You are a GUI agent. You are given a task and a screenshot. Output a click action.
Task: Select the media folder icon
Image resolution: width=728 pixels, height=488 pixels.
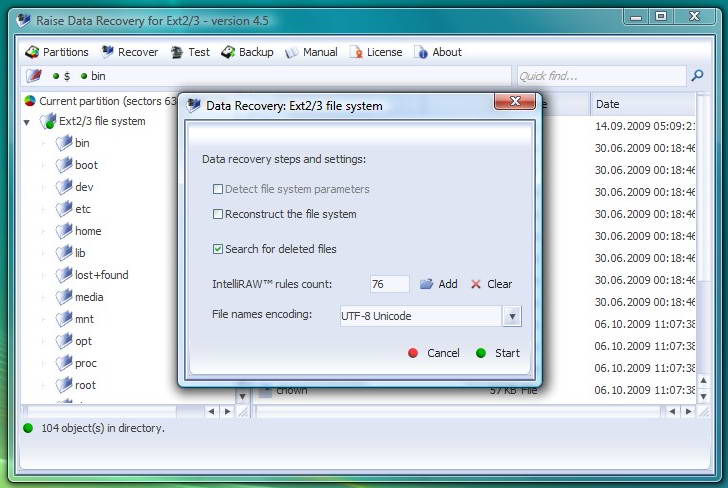pyautogui.click(x=64, y=297)
